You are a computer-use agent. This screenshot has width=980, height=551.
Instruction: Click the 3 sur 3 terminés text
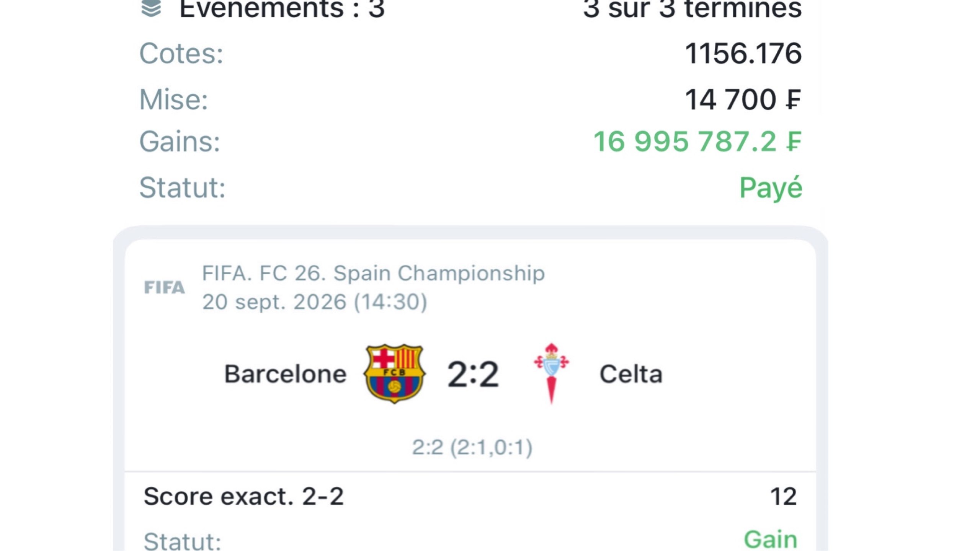pos(692,8)
